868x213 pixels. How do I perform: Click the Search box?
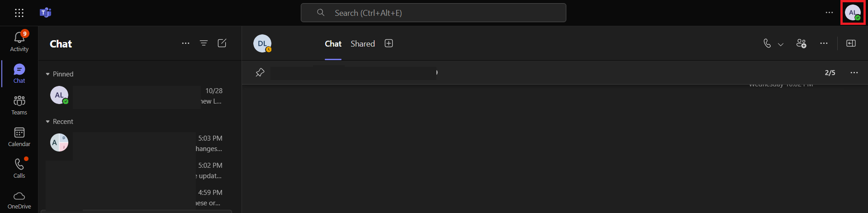click(x=433, y=13)
